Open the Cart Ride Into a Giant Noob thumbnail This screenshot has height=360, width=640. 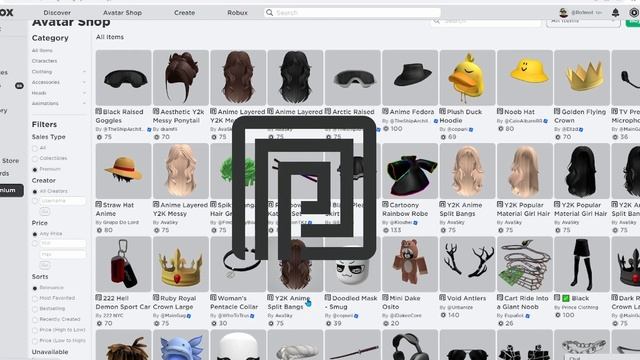click(x=524, y=264)
